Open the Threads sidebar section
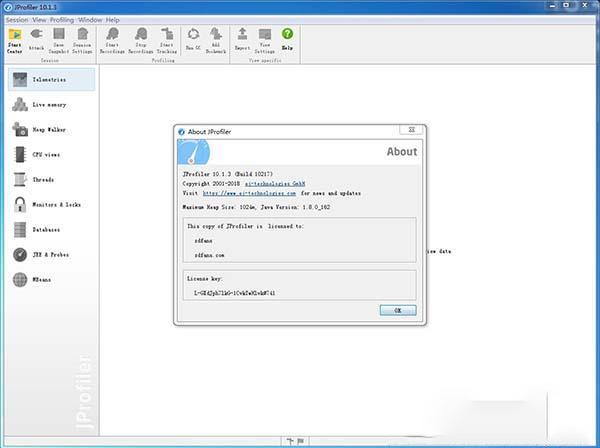This screenshot has height=448, width=600. pos(52,179)
